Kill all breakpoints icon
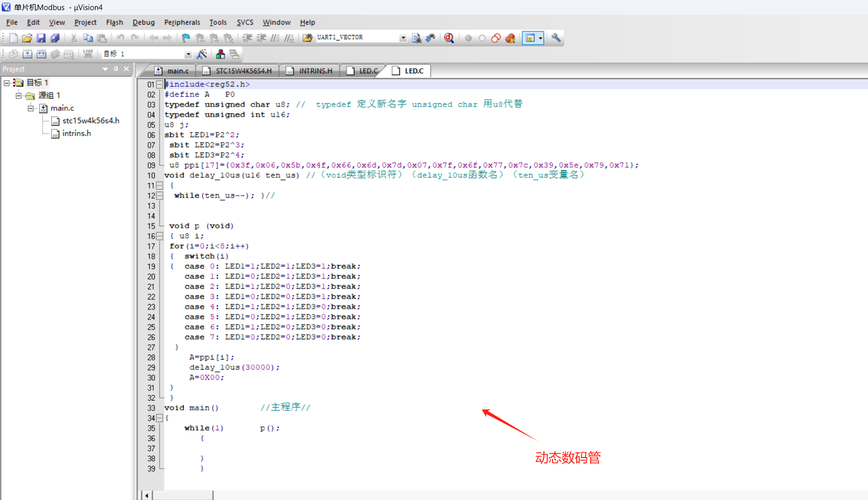This screenshot has width=868, height=500. coord(511,38)
